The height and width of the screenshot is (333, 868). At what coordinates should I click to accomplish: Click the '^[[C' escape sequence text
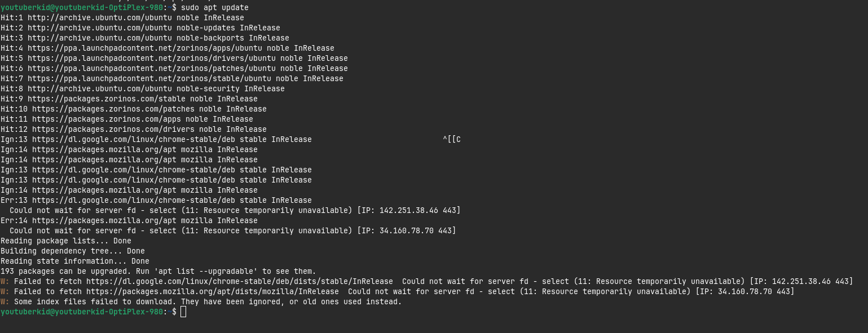pos(452,139)
